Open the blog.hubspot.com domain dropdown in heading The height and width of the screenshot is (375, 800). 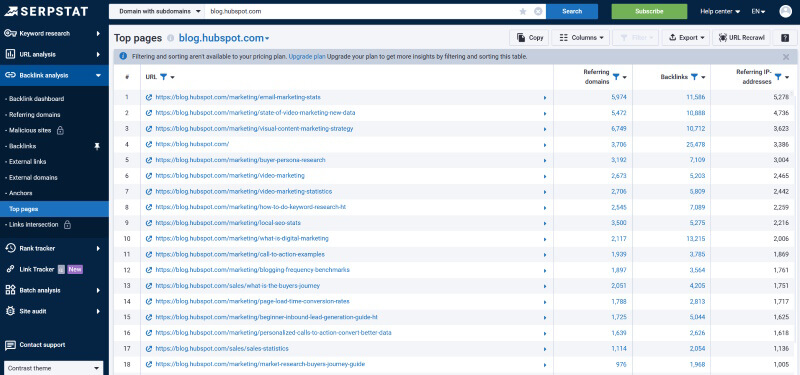pyautogui.click(x=224, y=38)
